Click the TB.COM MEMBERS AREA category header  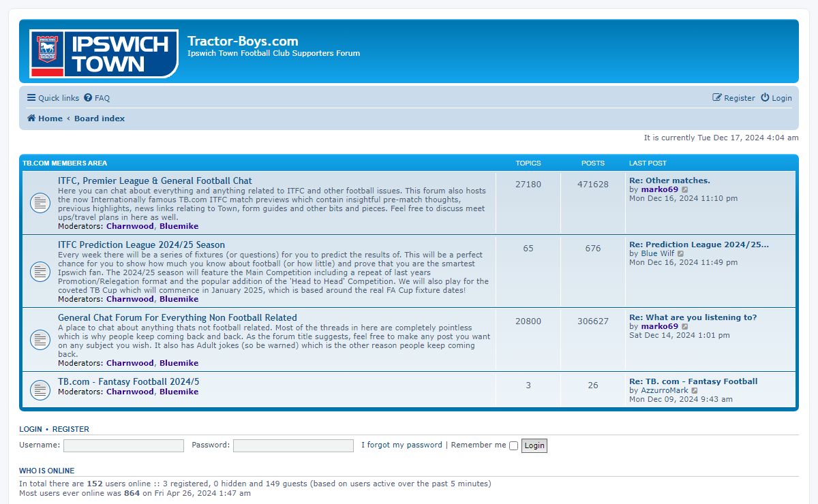click(65, 163)
